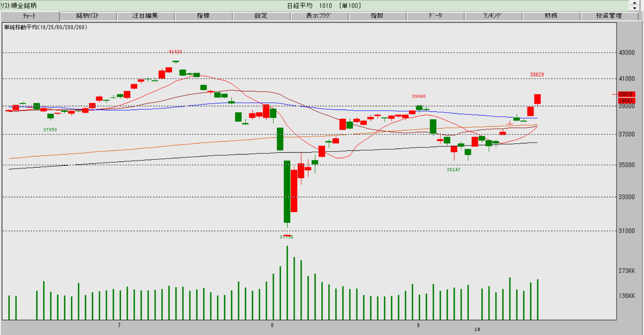Click the month 7 marker on time axis

point(119,325)
